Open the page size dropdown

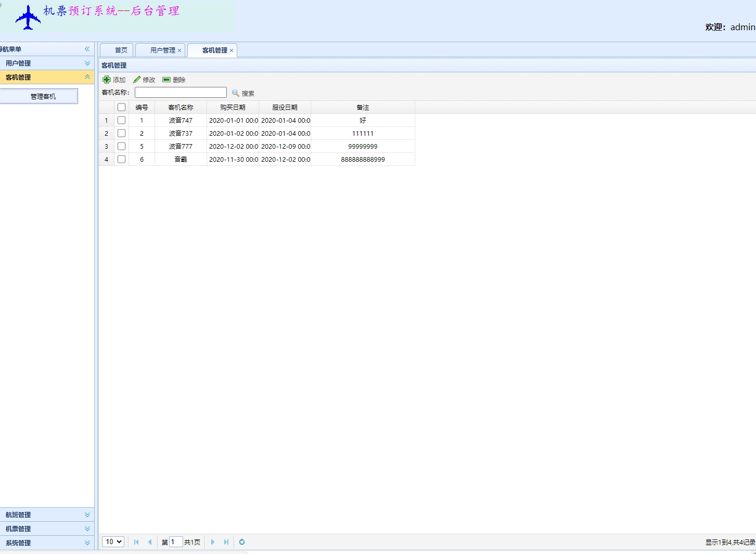click(113, 542)
